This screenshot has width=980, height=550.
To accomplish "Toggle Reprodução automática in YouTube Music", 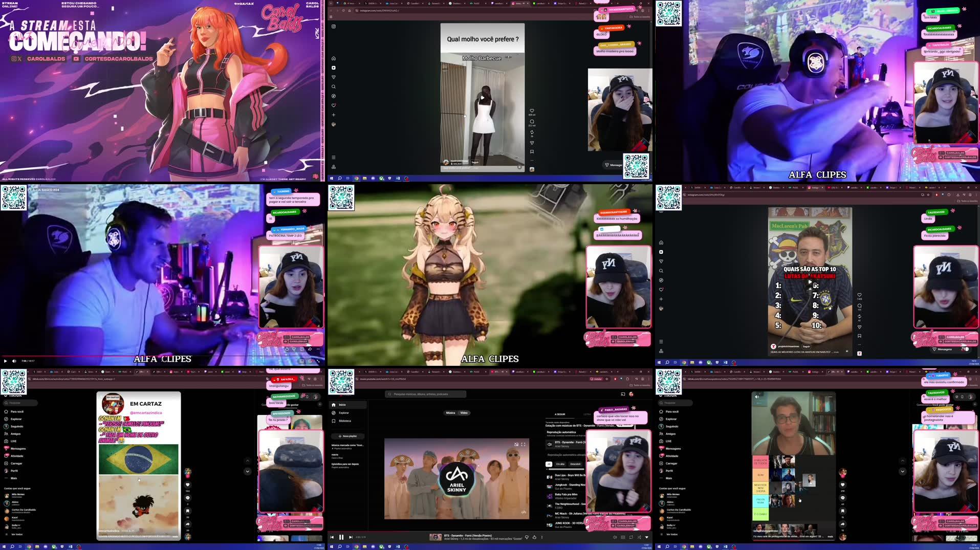I will (561, 432).
